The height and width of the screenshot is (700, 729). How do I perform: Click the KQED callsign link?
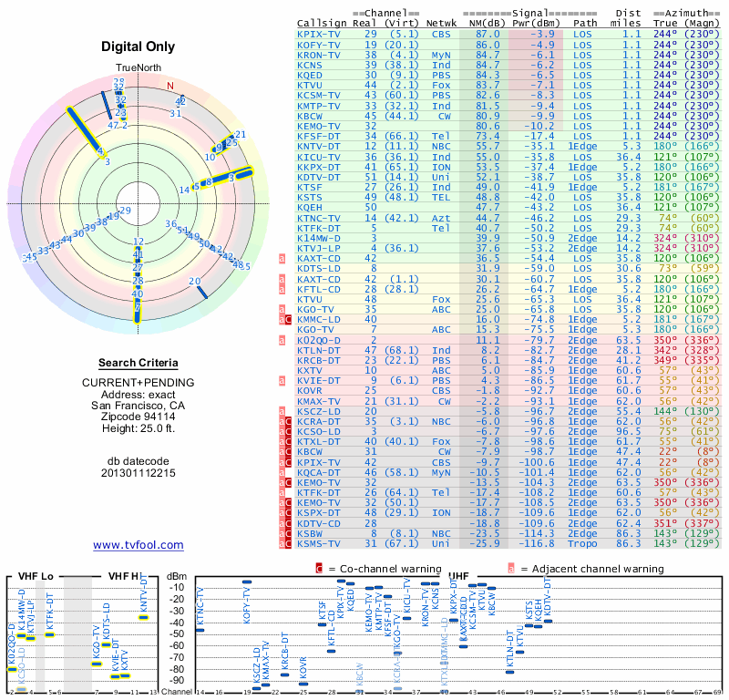coord(310,76)
